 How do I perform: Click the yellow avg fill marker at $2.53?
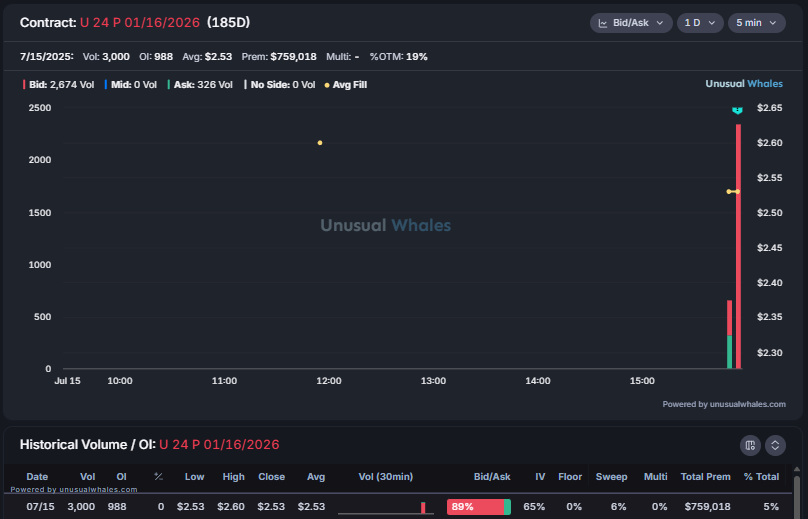pos(733,192)
